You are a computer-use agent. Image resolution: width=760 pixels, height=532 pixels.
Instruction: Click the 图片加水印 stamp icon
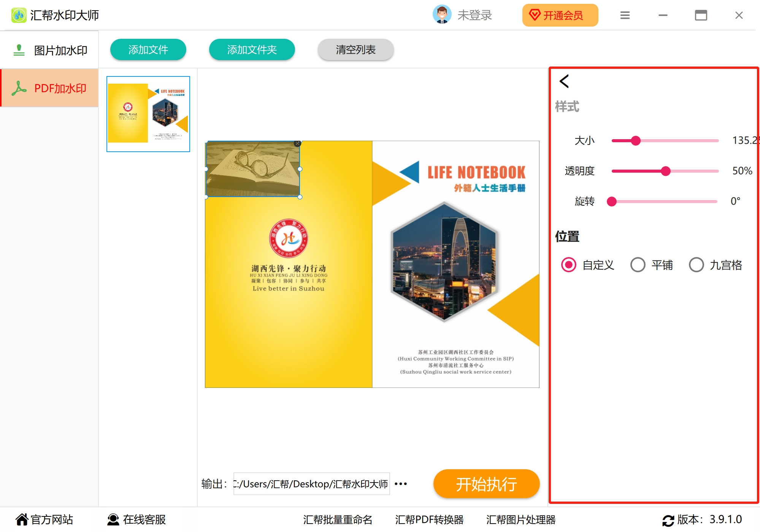point(19,50)
